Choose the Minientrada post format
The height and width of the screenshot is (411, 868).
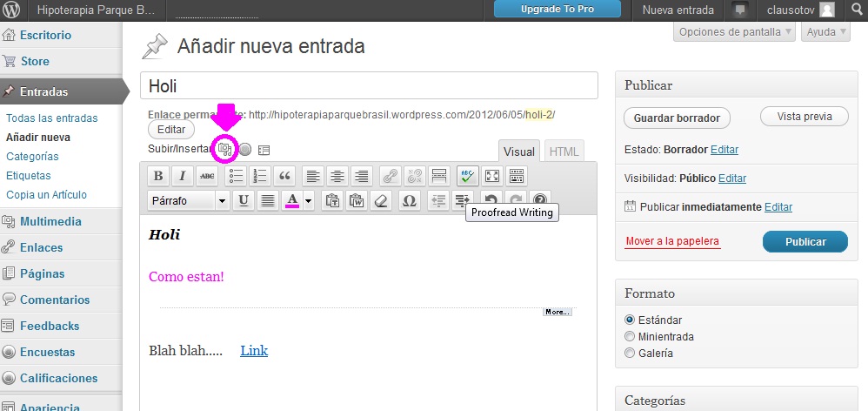tap(631, 336)
